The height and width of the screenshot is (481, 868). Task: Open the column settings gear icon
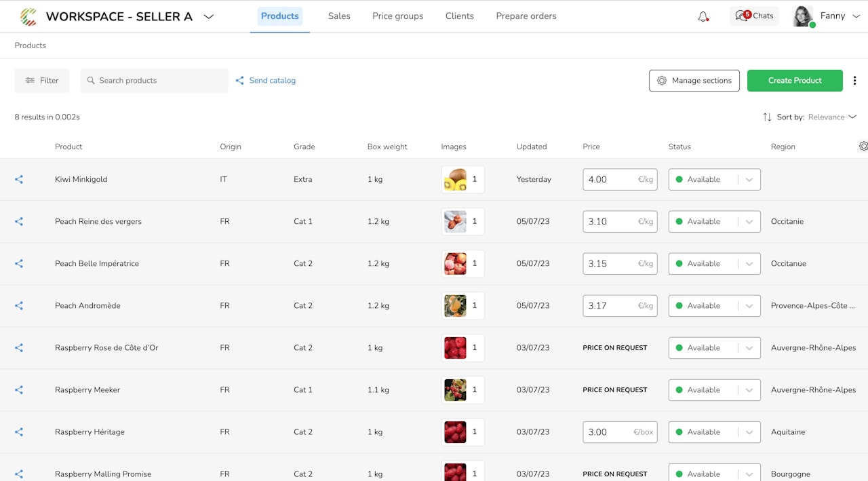point(863,147)
